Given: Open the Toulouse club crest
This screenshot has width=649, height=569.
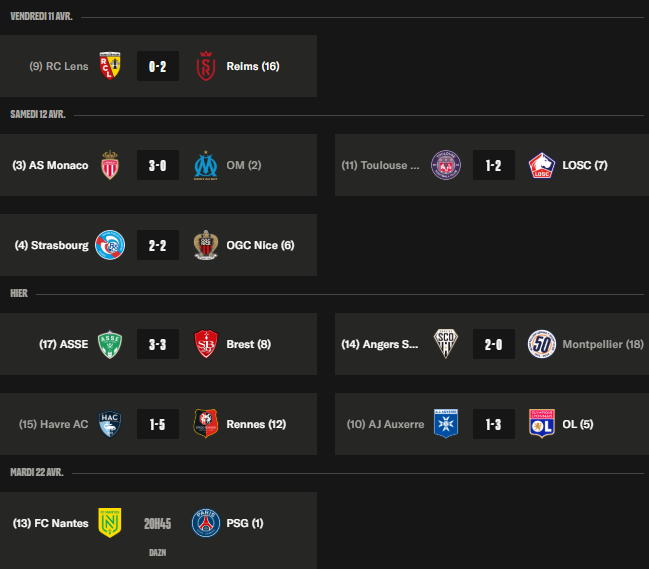Looking at the screenshot, I should (445, 165).
